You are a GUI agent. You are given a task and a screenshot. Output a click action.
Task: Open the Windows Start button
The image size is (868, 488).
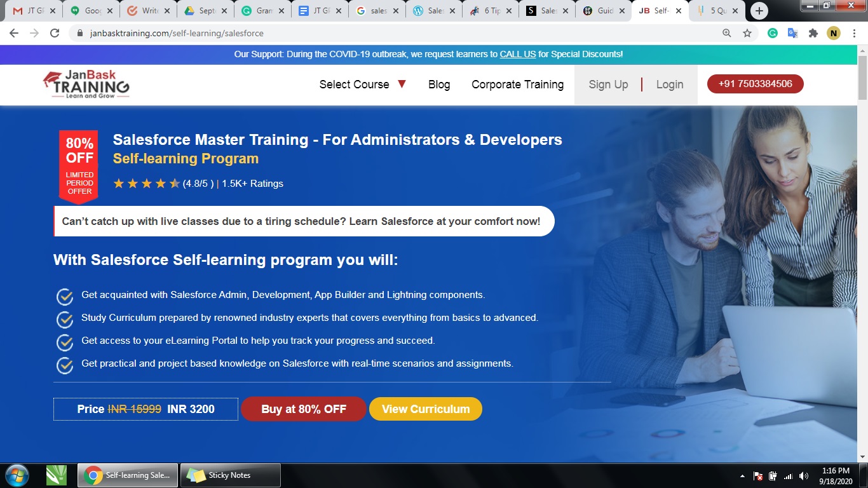pos(16,475)
